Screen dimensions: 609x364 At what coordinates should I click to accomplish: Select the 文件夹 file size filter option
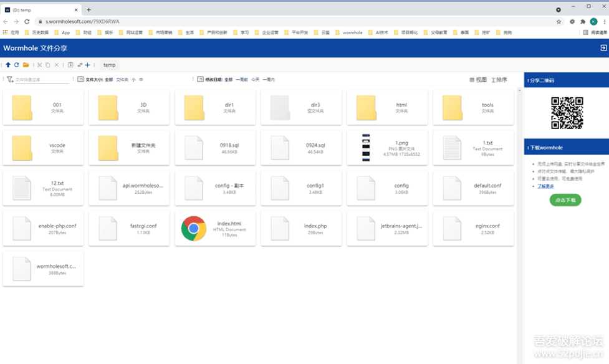click(122, 80)
